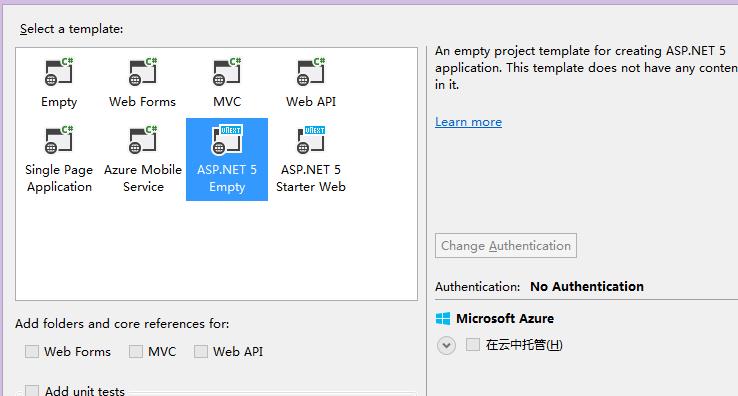
Task: Click the Single Page Application label
Action: click(59, 178)
